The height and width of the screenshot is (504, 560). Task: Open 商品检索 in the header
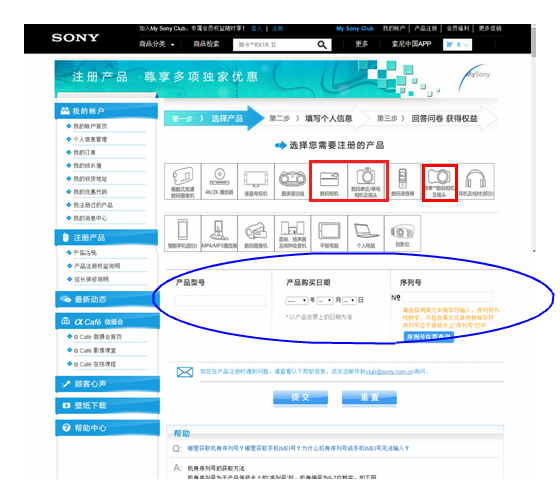206,44
